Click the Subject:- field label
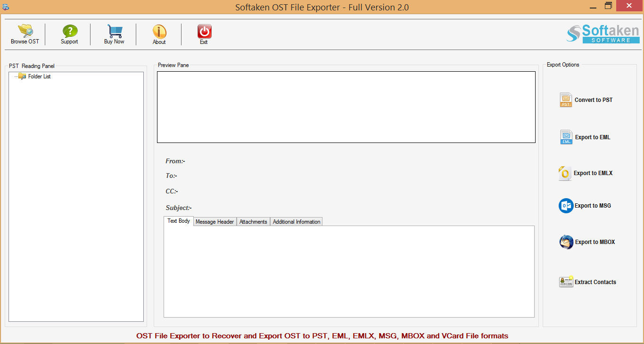 [179, 208]
